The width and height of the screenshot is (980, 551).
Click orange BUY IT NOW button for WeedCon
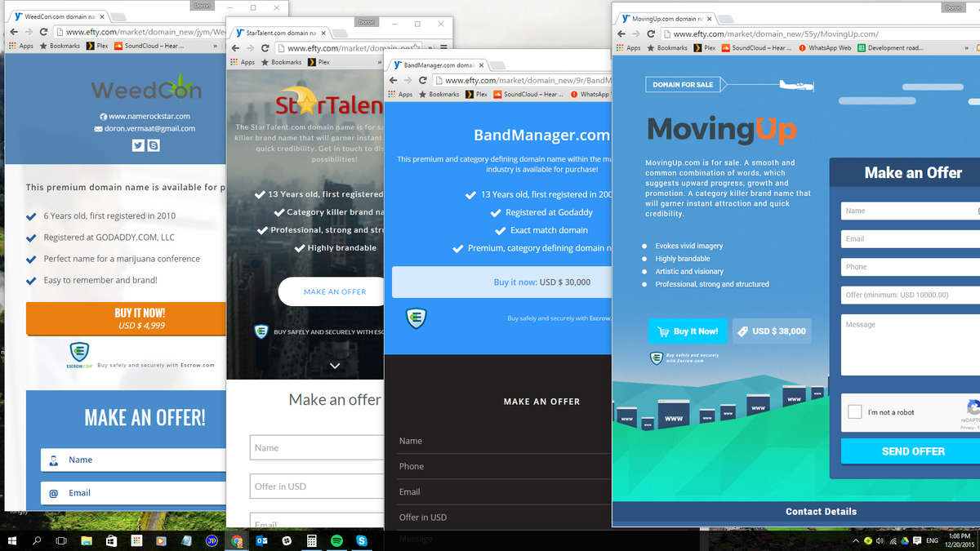coord(126,318)
